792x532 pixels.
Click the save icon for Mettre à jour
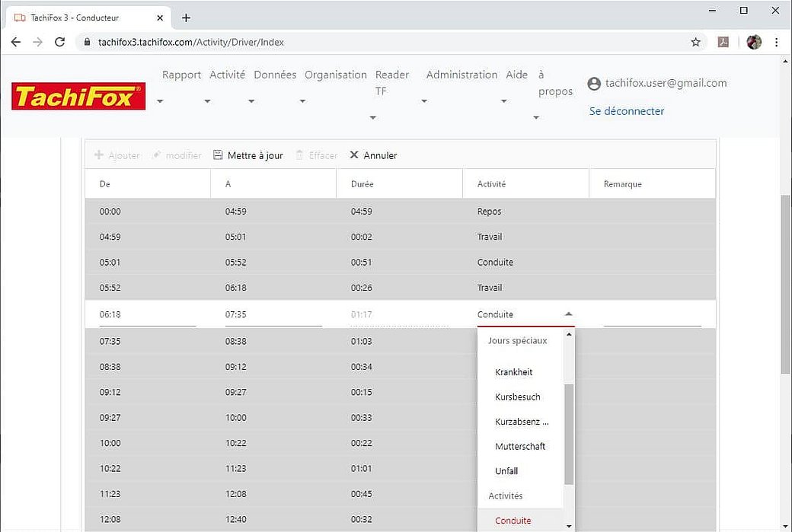click(219, 155)
